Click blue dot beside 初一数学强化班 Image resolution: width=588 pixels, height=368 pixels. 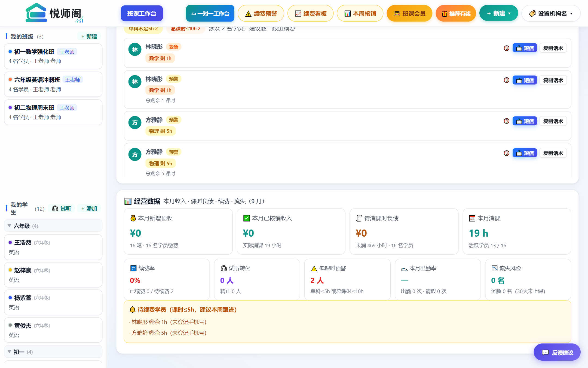(x=10, y=52)
